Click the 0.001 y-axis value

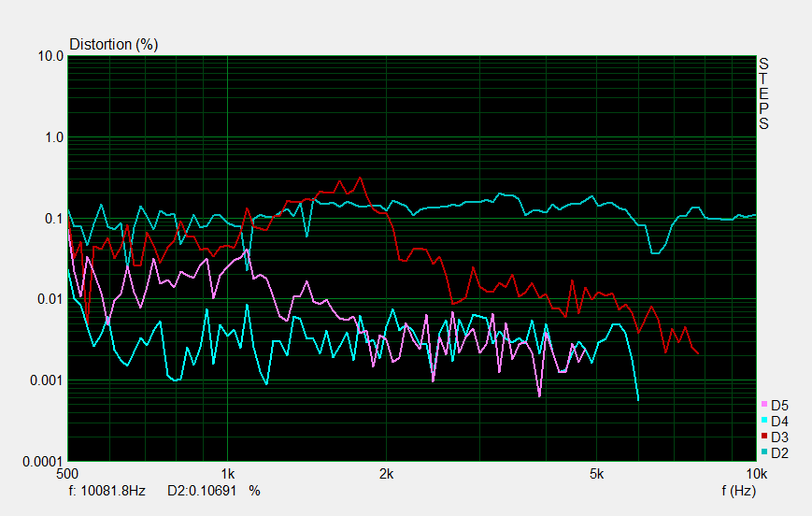(47, 380)
